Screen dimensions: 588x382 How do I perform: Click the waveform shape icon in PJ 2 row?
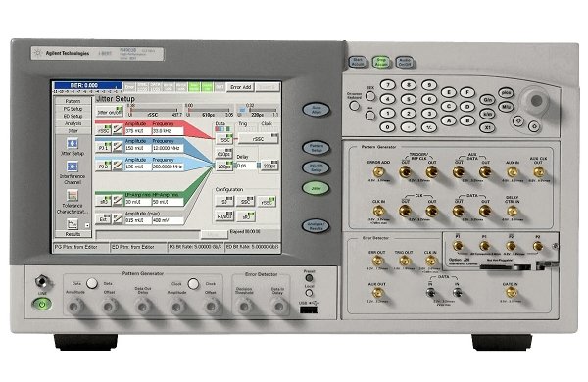pyautogui.click(x=118, y=166)
